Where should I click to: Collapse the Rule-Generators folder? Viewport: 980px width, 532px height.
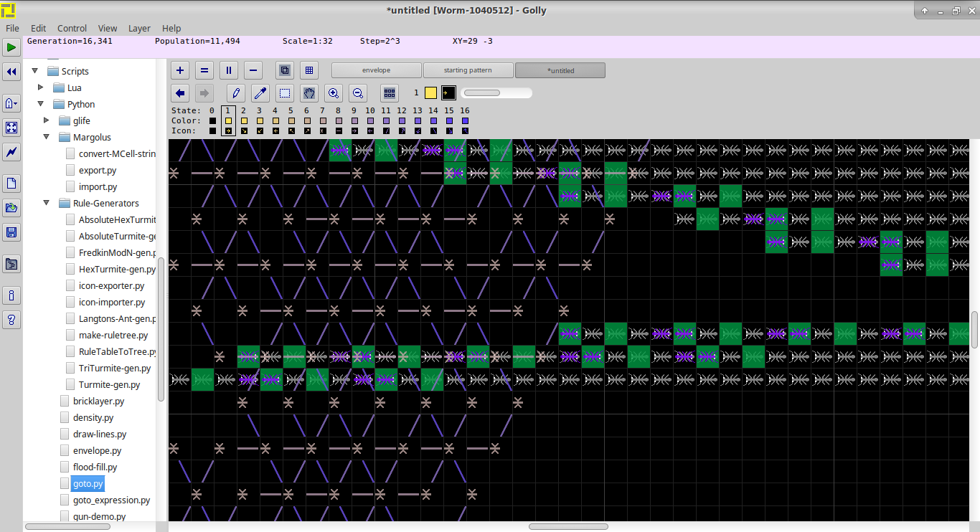pyautogui.click(x=47, y=203)
